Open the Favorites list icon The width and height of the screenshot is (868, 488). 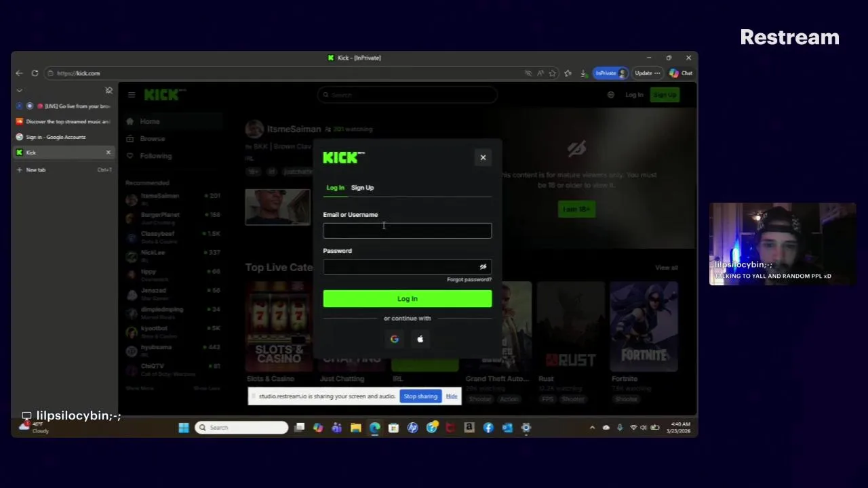tap(568, 73)
